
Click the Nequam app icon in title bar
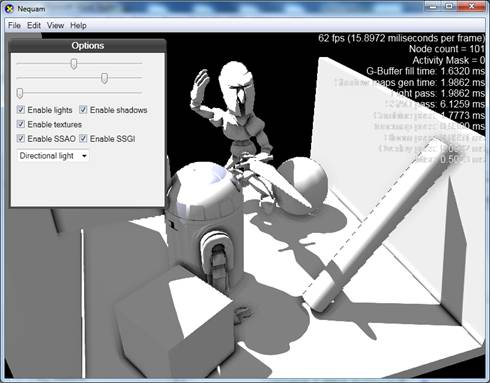click(10, 8)
